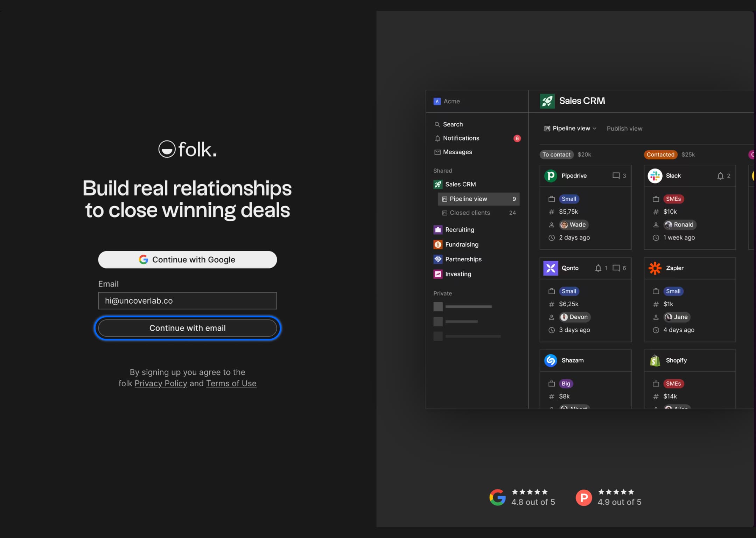
Task: Click the Publish view button
Action: (x=624, y=128)
